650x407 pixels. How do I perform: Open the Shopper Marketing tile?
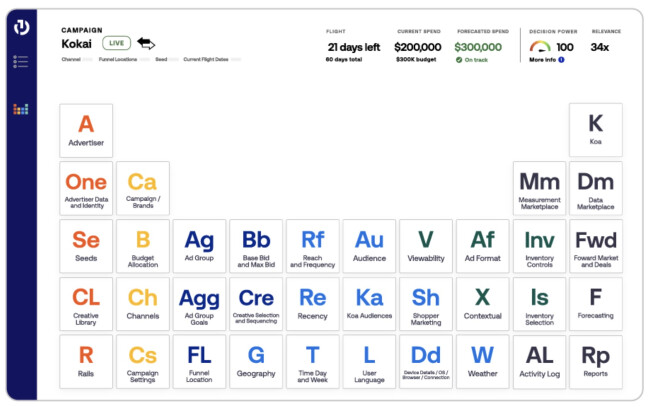(426, 304)
